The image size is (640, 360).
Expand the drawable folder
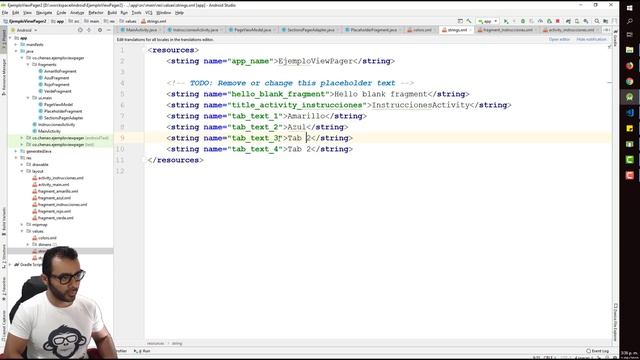22,164
